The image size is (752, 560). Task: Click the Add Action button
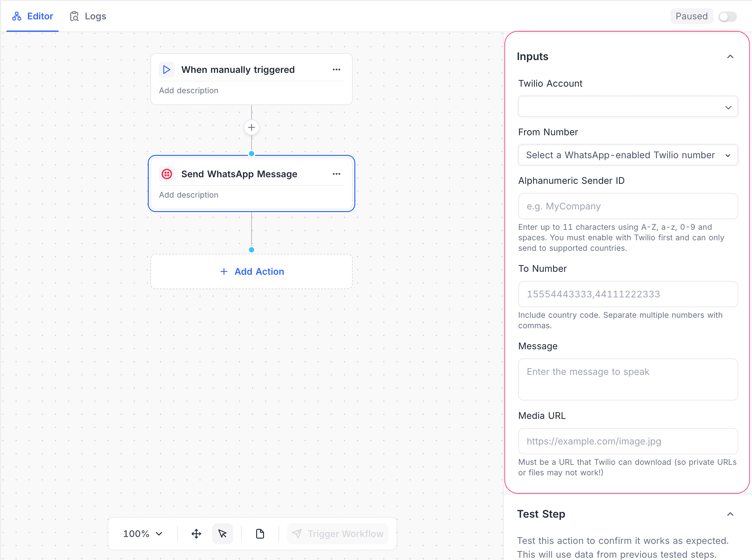point(251,271)
